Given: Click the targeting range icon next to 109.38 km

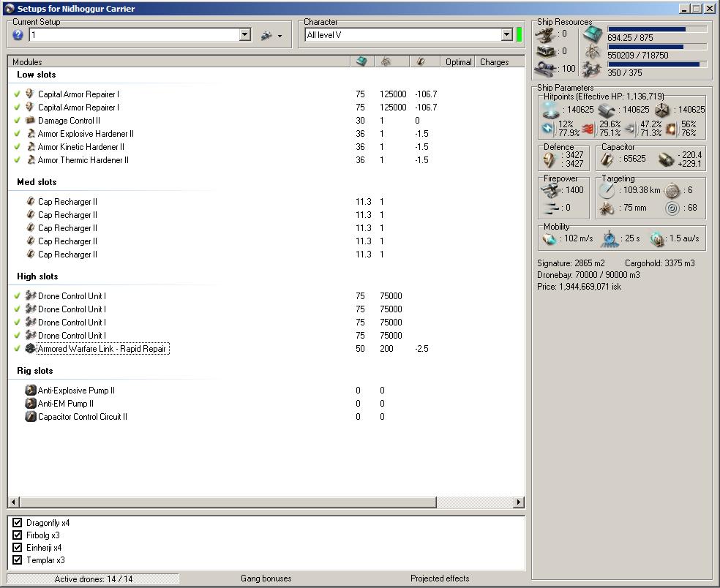Looking at the screenshot, I should pyautogui.click(x=607, y=190).
